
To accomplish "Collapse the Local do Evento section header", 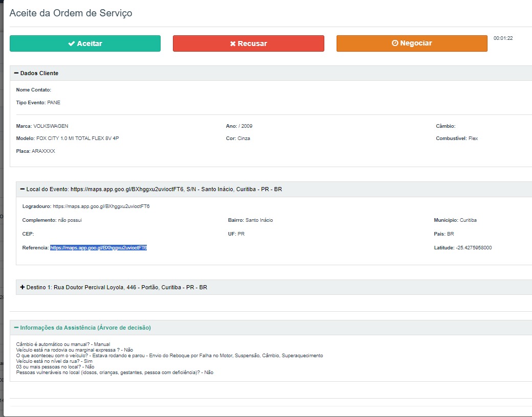I will (x=153, y=189).
